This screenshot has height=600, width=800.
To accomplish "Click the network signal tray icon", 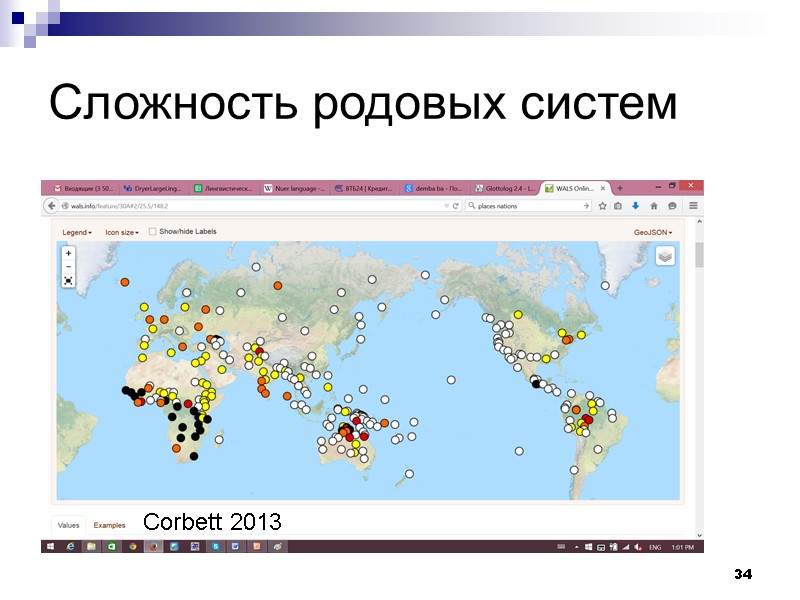I will (x=626, y=547).
